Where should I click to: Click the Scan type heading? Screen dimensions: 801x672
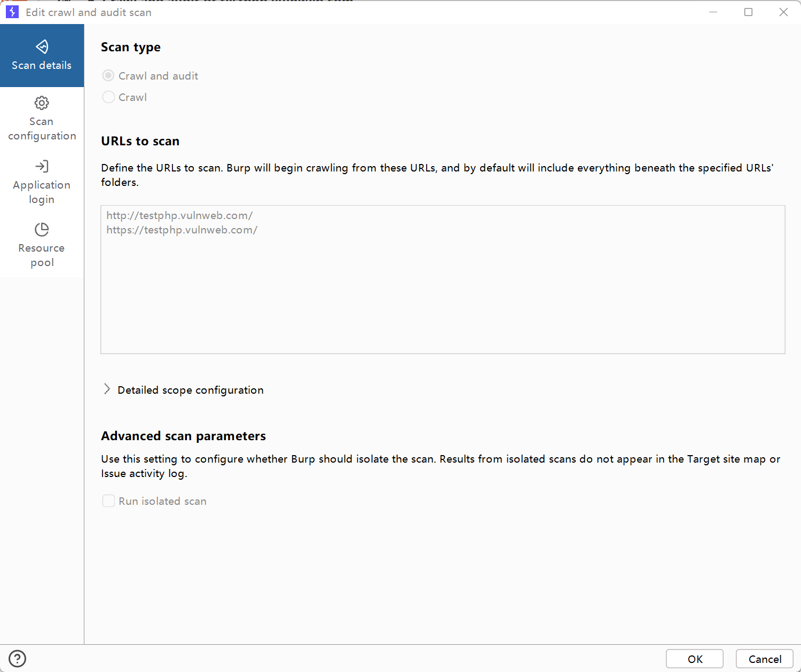point(131,47)
